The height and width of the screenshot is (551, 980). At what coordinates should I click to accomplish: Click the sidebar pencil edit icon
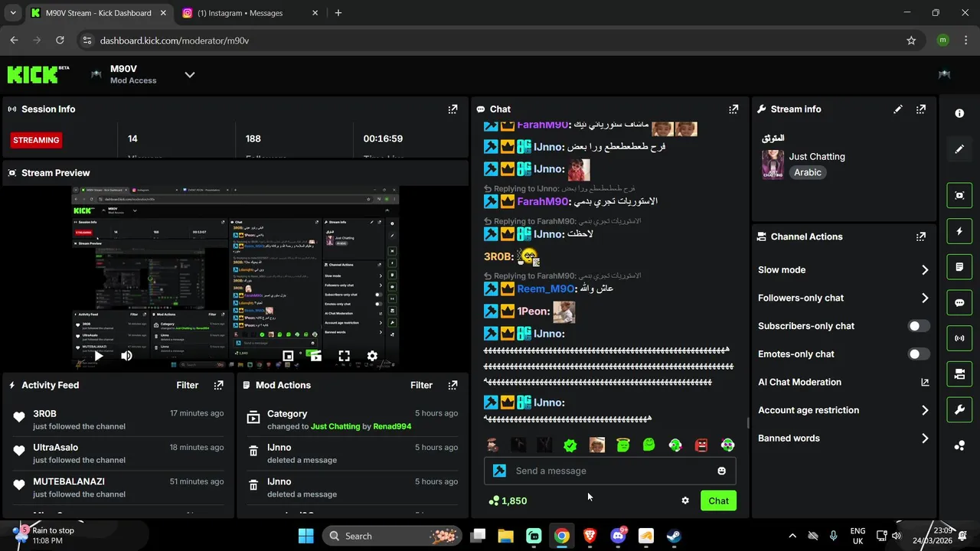click(x=959, y=149)
